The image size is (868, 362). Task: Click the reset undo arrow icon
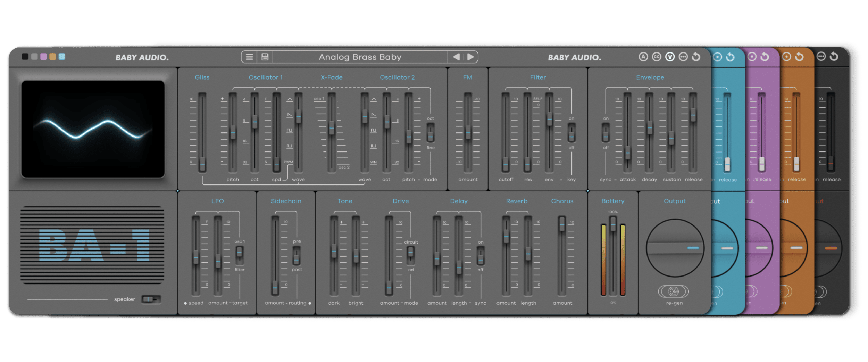pos(696,57)
